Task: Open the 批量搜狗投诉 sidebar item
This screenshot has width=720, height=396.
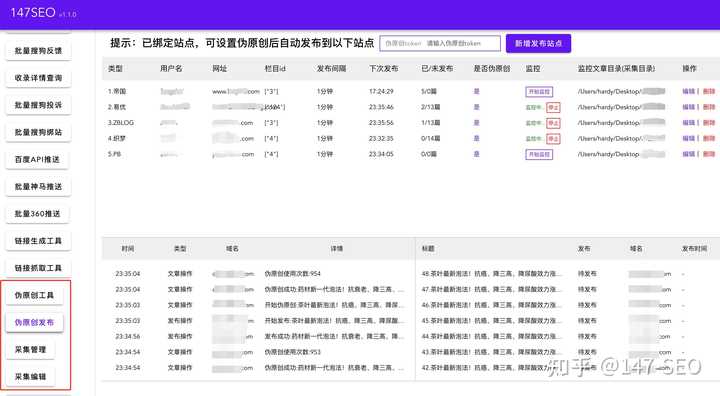Action: [x=38, y=105]
